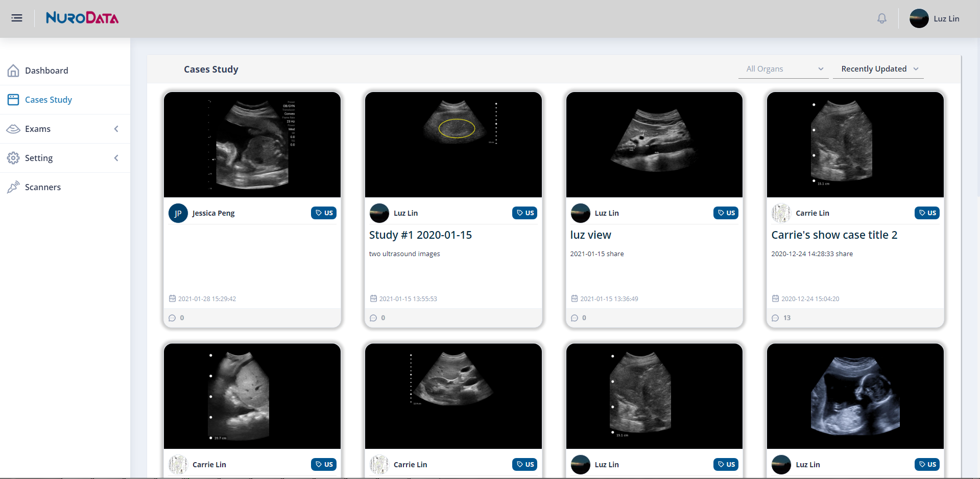Open Study #1 2020-01-15 thumbnail image
The height and width of the screenshot is (479, 980).
(x=453, y=145)
